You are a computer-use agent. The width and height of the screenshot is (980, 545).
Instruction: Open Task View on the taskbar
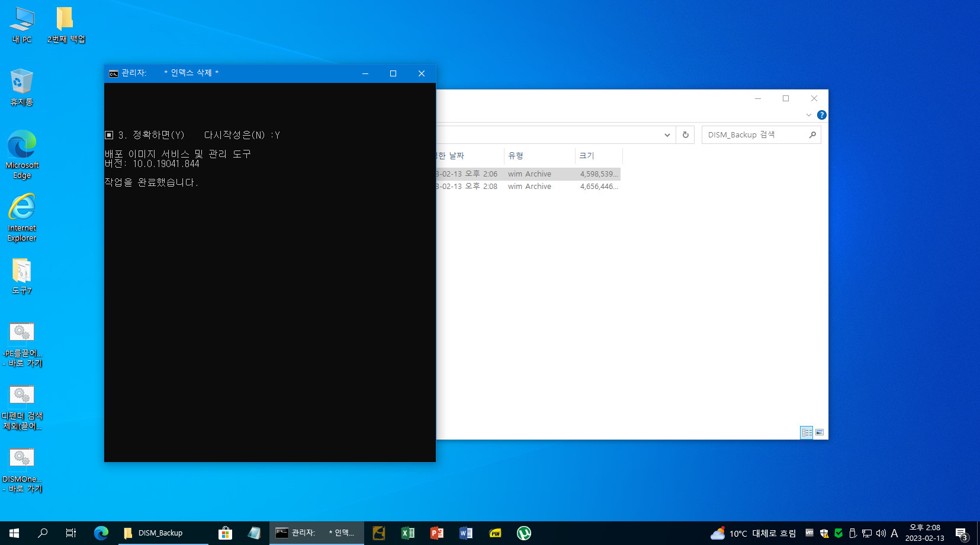[71, 533]
